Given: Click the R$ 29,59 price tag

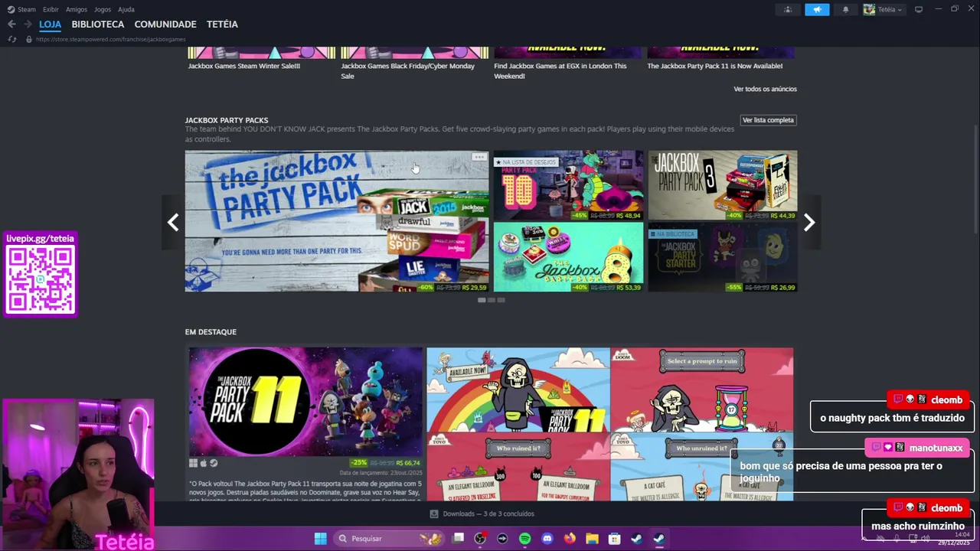Looking at the screenshot, I should [x=475, y=288].
